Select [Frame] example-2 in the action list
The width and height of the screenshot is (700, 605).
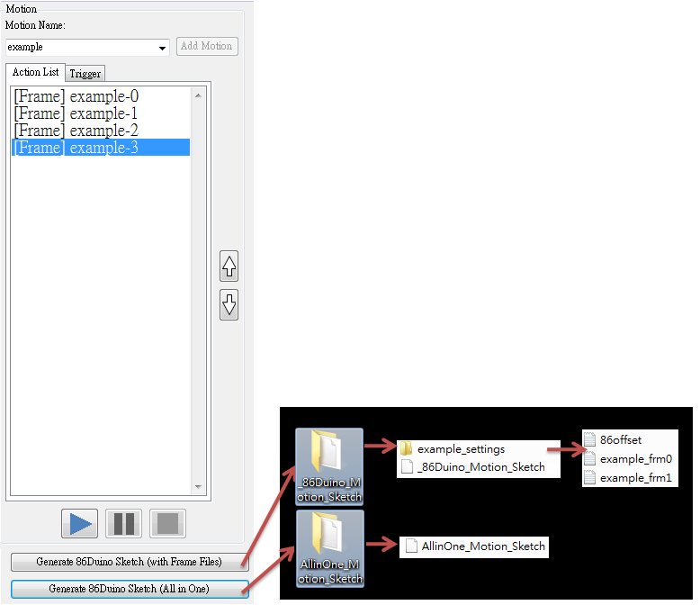coord(101,131)
